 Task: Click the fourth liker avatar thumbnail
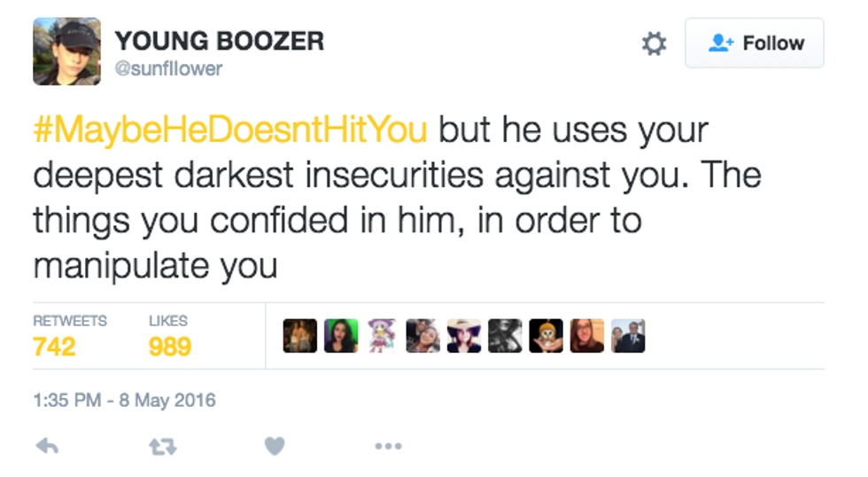(x=422, y=336)
